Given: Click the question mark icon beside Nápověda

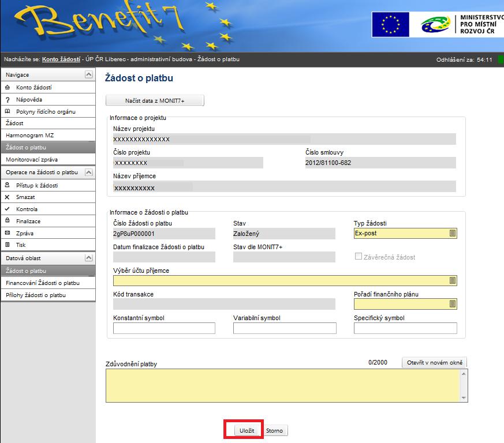Looking at the screenshot, I should point(8,100).
